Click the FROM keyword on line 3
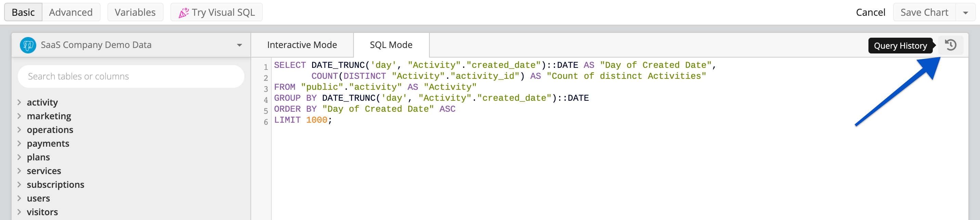The width and height of the screenshot is (980, 220). (x=285, y=87)
